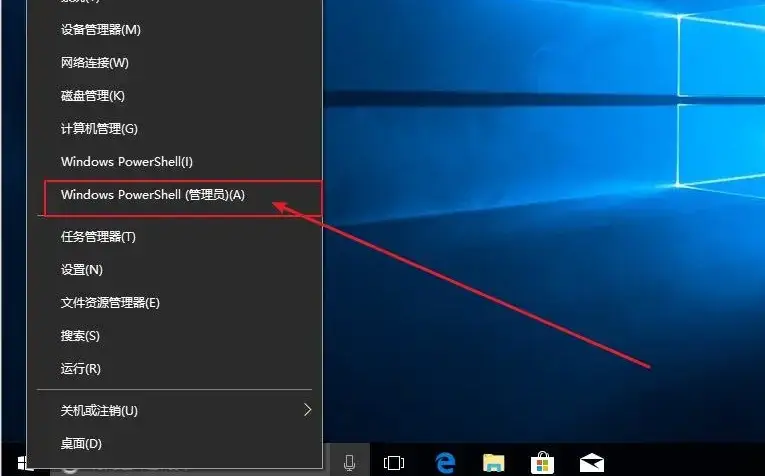Screen dimensions: 765x476
Task: Click the Cortana microphone icon
Action: pos(350,463)
